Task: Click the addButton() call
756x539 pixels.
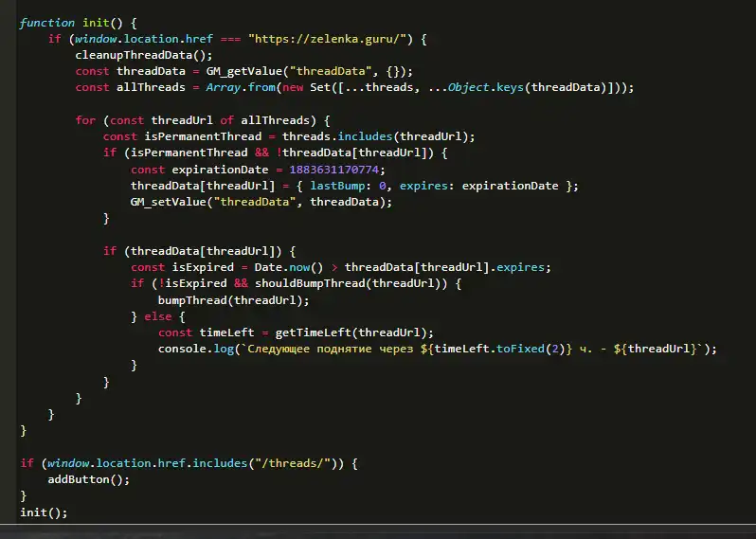Action: (87, 479)
